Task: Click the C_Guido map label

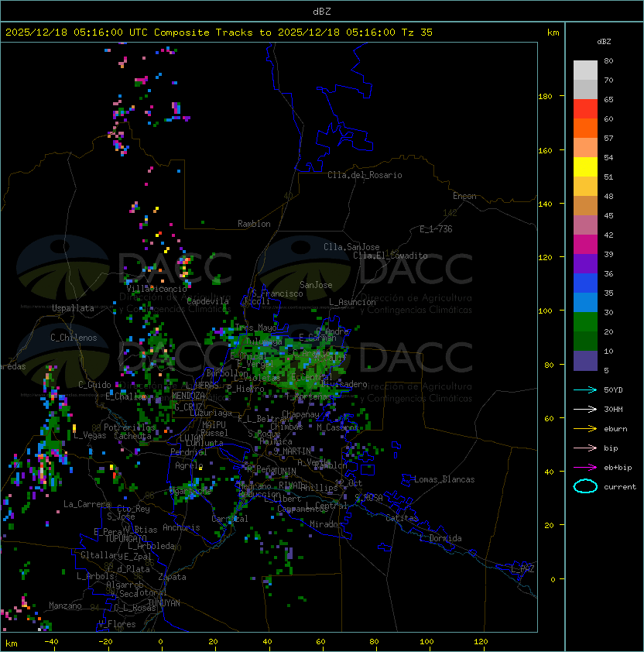Action: coord(94,385)
